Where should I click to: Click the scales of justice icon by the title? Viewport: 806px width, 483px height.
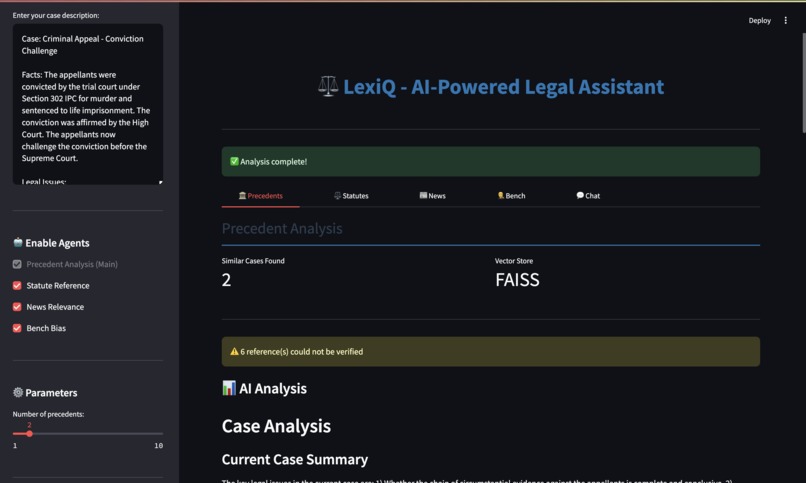click(x=328, y=86)
